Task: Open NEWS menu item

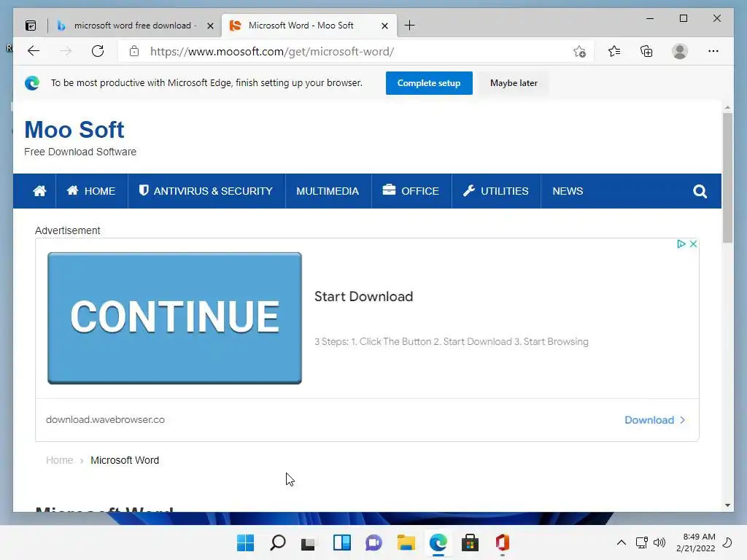Action: point(568,191)
